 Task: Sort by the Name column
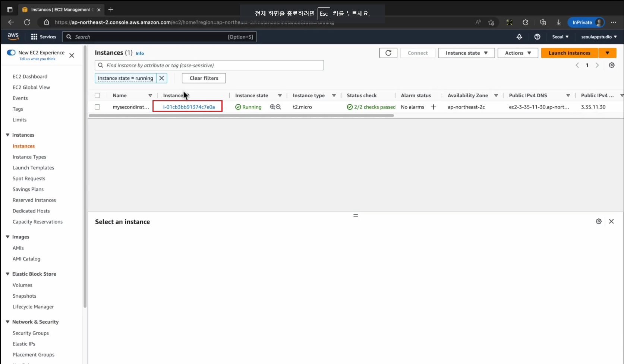coord(150,95)
